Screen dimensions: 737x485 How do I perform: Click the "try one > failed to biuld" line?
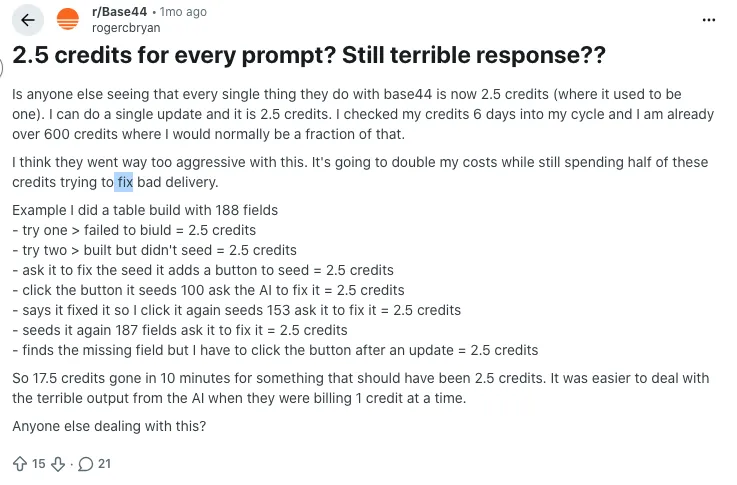pos(134,230)
